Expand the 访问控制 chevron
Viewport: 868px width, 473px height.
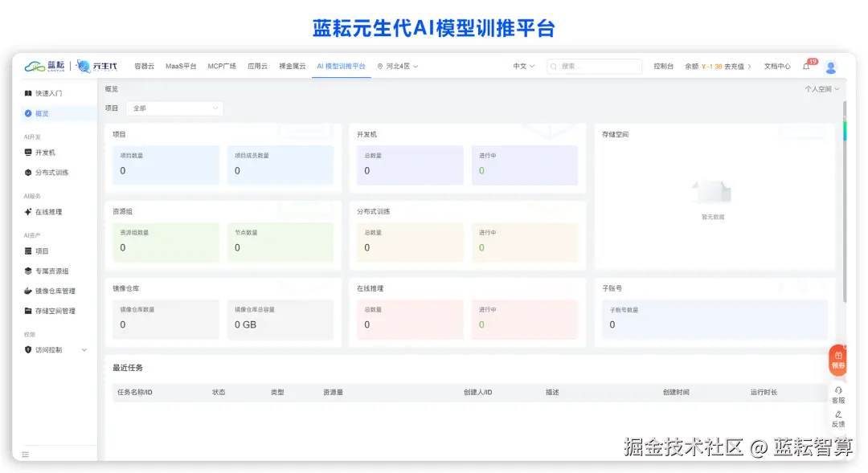click(84, 349)
